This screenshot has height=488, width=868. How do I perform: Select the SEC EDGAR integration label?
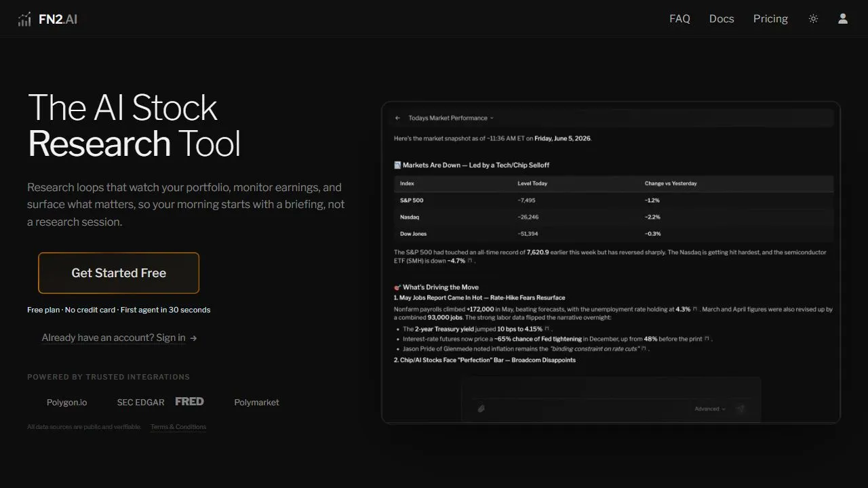pyautogui.click(x=140, y=402)
